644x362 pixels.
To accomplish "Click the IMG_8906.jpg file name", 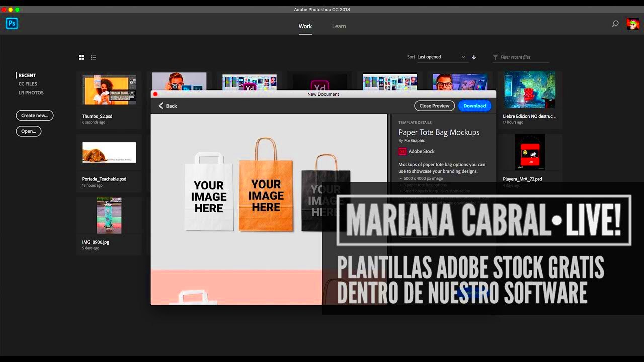I will [96, 242].
